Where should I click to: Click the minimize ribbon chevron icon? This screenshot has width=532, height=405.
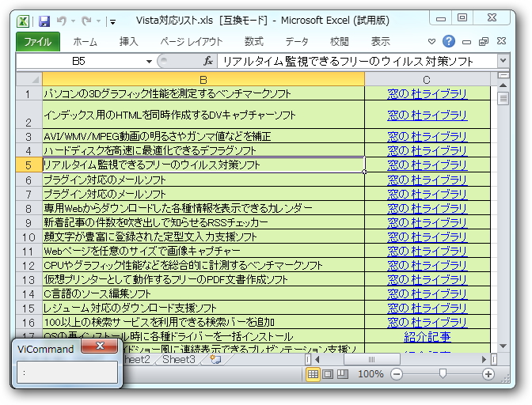pyautogui.click(x=431, y=42)
